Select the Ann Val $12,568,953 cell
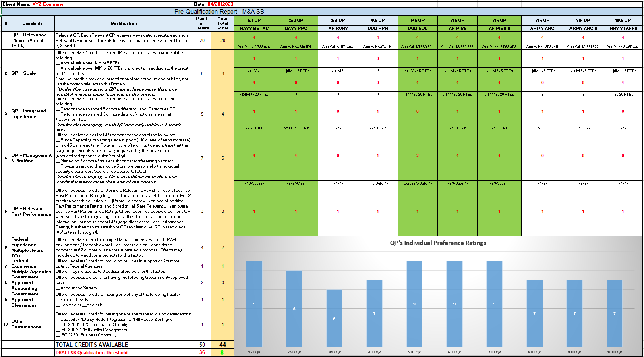This screenshot has width=644, height=357. coord(499,47)
